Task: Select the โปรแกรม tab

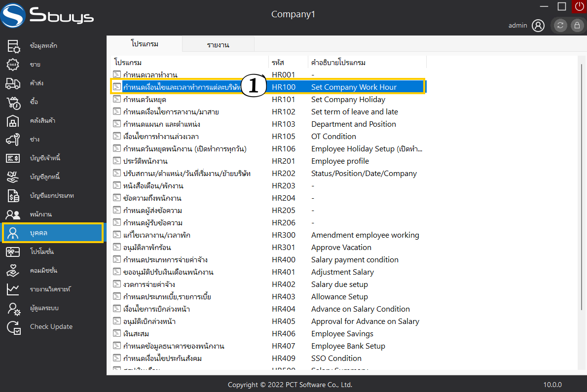Action: pyautogui.click(x=145, y=44)
